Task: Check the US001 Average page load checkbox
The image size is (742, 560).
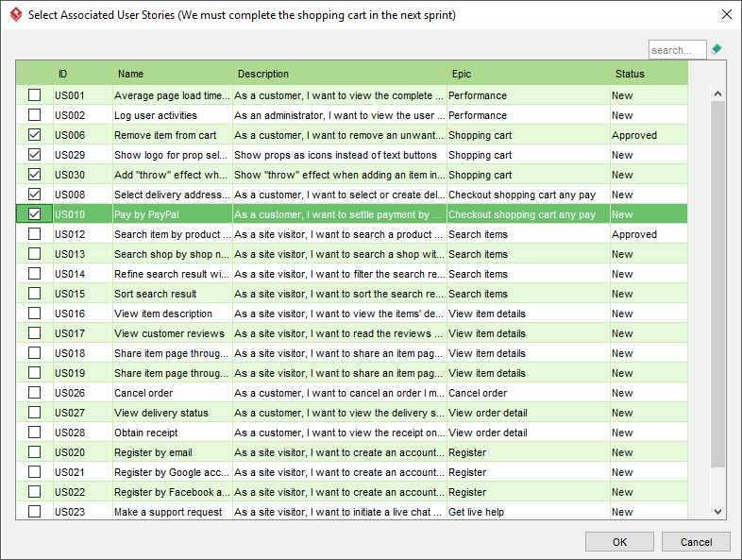Action: (34, 95)
